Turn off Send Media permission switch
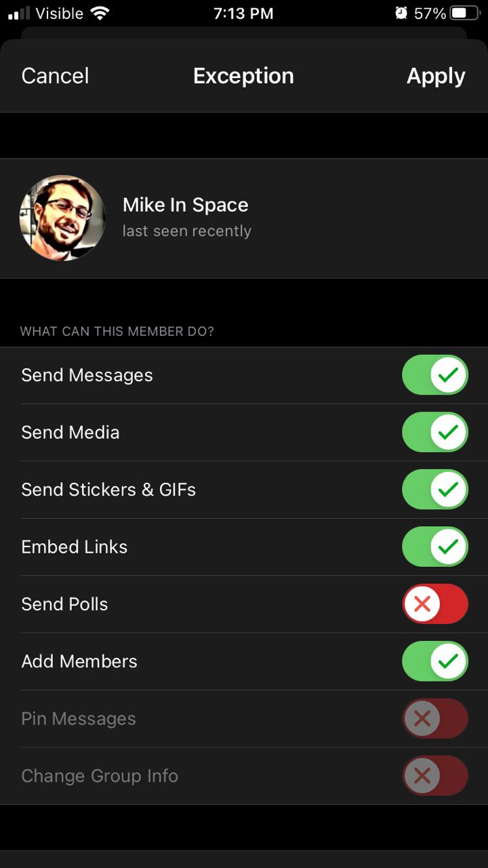This screenshot has height=868, width=488. coord(435,432)
